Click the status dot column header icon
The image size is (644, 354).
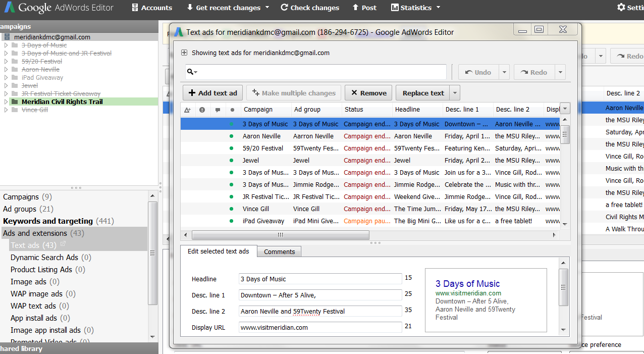232,110
